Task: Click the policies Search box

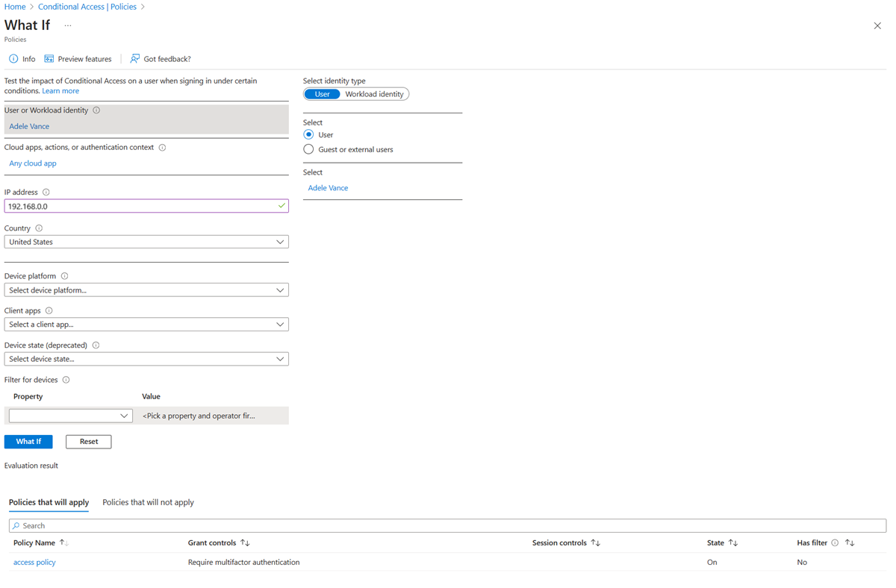Action: tap(447, 526)
